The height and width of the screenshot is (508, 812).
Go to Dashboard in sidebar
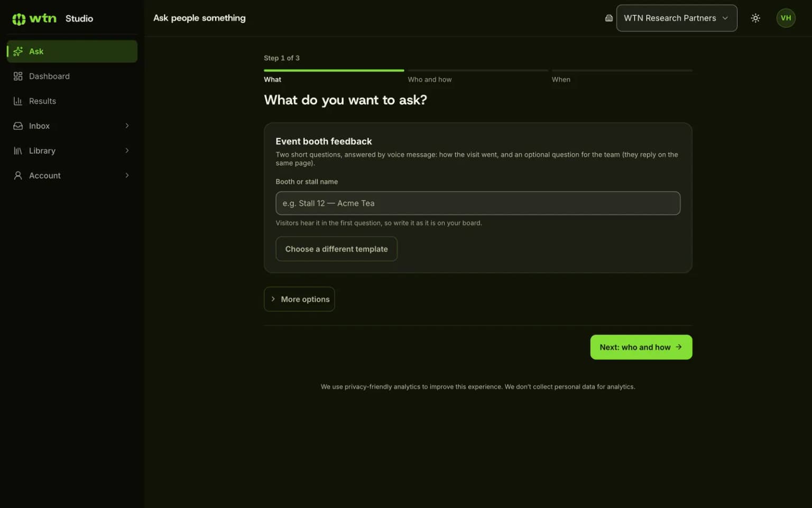point(72,76)
